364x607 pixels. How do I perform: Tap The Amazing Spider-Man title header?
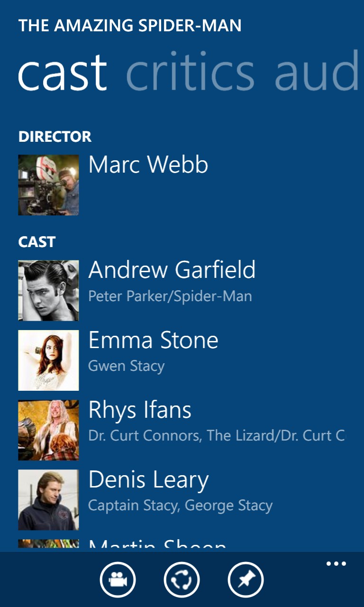tap(130, 25)
